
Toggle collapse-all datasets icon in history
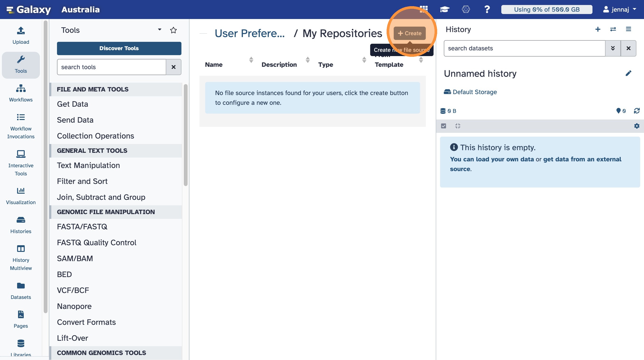coord(458,126)
